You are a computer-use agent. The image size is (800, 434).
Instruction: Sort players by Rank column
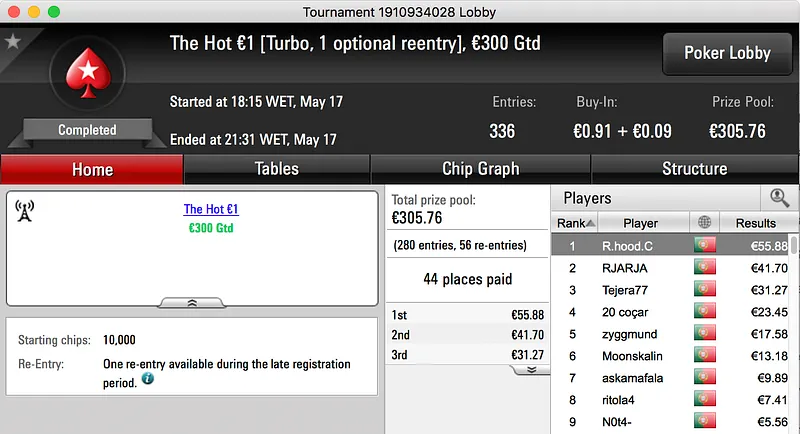click(x=576, y=223)
